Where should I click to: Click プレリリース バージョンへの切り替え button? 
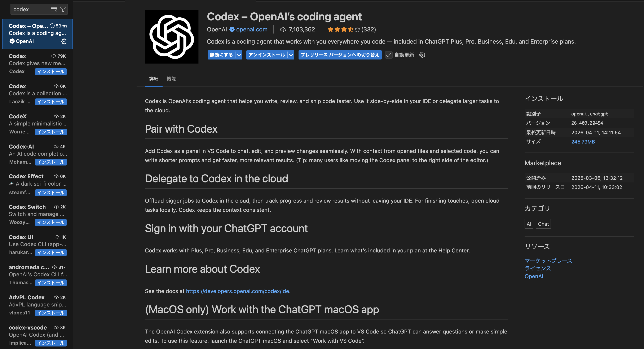pyautogui.click(x=340, y=55)
